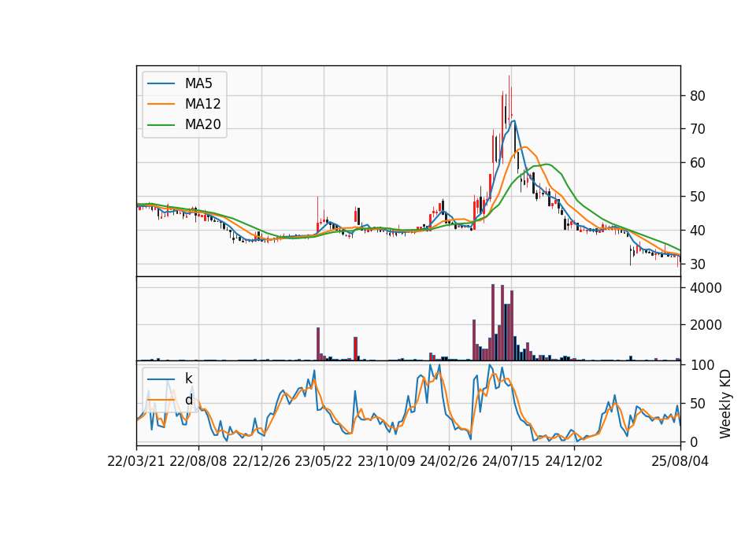Click the 25/08/04 date tick label
This screenshot has width=756, height=543.
(680, 462)
